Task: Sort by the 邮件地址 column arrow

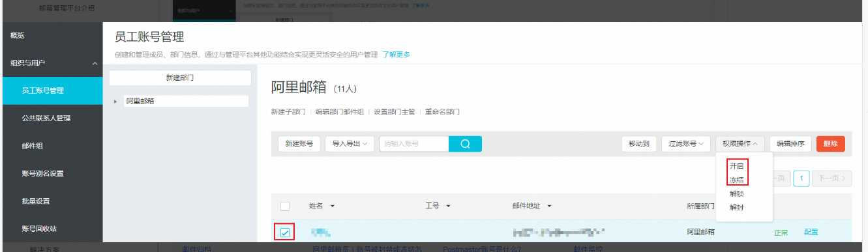Action: pyautogui.click(x=550, y=206)
